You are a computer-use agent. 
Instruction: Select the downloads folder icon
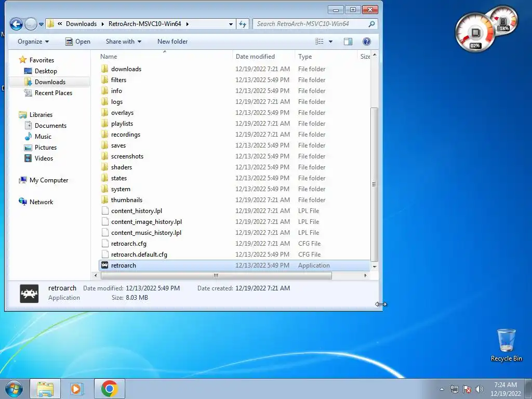point(105,69)
